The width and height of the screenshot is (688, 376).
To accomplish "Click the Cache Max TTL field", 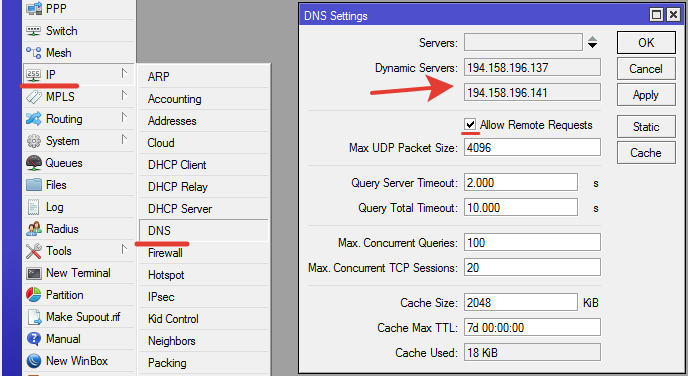I will click(532, 327).
